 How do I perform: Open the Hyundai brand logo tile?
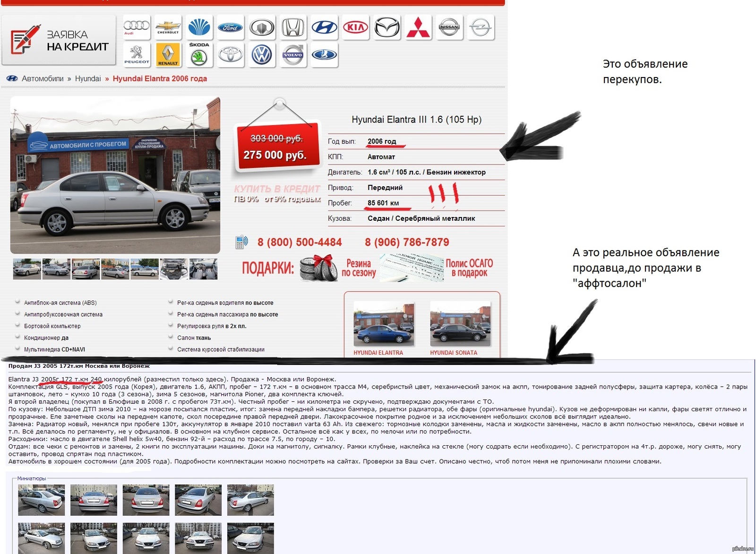[x=324, y=27]
